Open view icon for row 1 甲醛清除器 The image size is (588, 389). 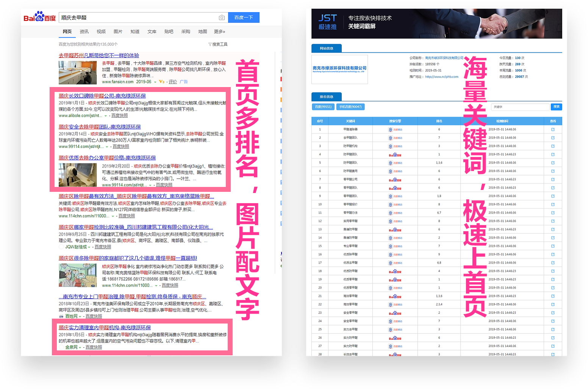point(553,129)
